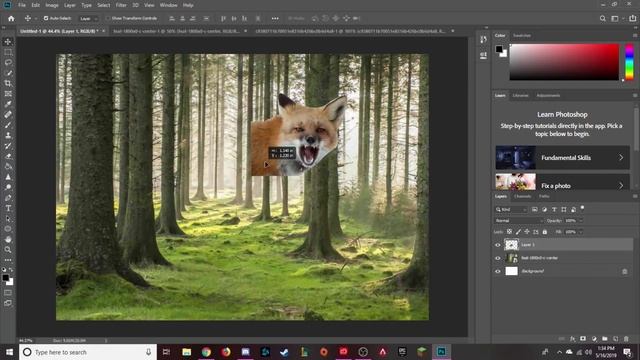Open the Window menu
Image resolution: width=640 pixels, height=360 pixels.
click(168, 5)
